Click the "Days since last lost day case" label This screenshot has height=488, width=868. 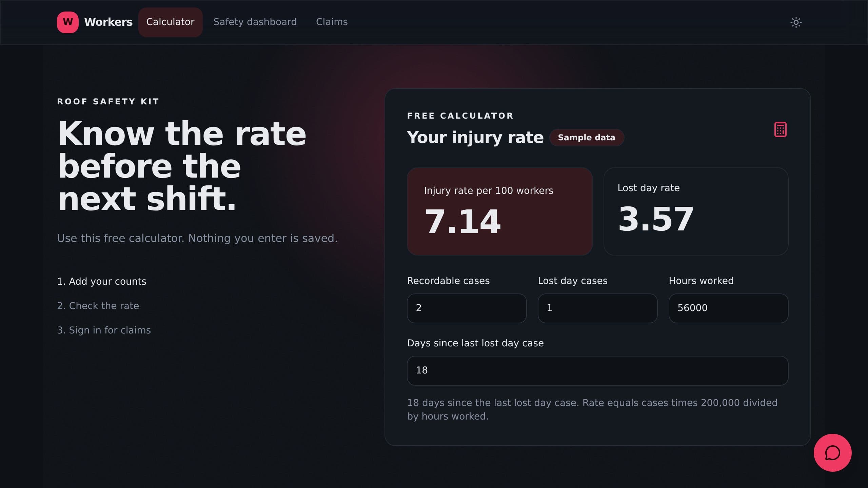coord(475,343)
